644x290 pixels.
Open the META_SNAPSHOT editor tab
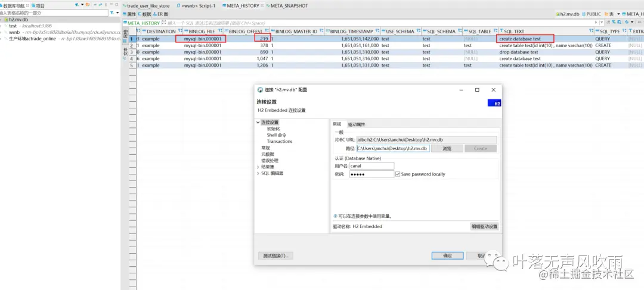287,6
